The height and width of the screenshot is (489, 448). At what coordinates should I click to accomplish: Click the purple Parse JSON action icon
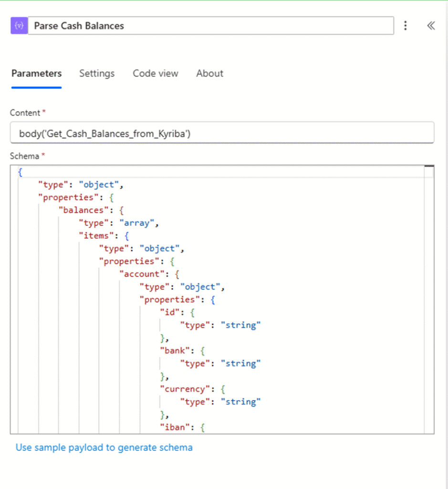19,26
